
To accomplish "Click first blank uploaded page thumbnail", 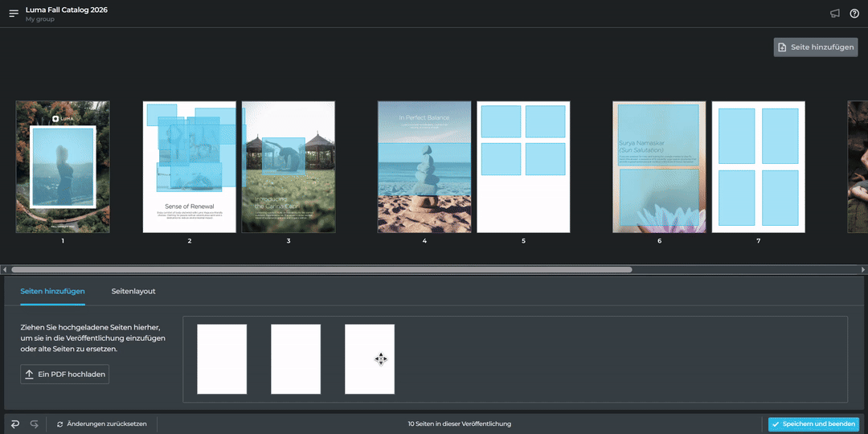I will pyautogui.click(x=222, y=359).
